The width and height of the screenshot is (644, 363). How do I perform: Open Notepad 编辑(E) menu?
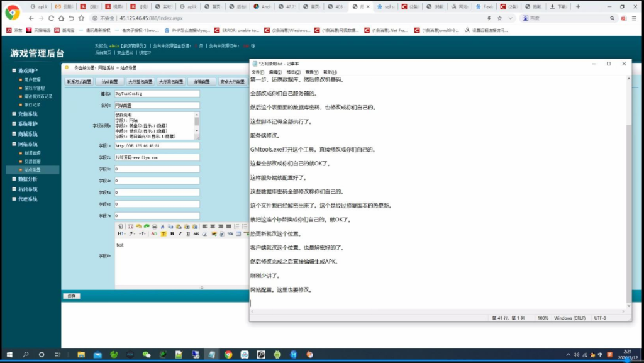tap(275, 72)
